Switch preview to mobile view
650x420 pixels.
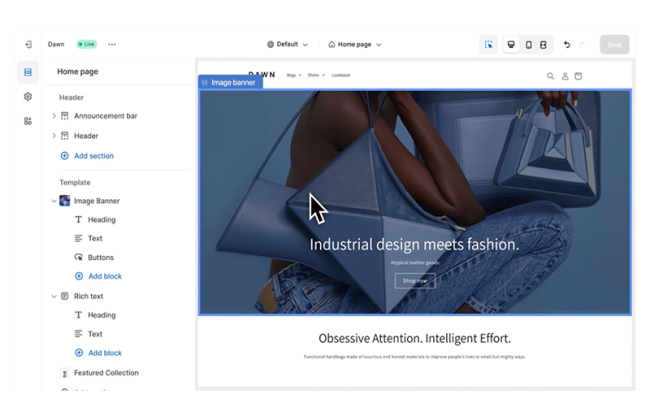[x=528, y=44]
